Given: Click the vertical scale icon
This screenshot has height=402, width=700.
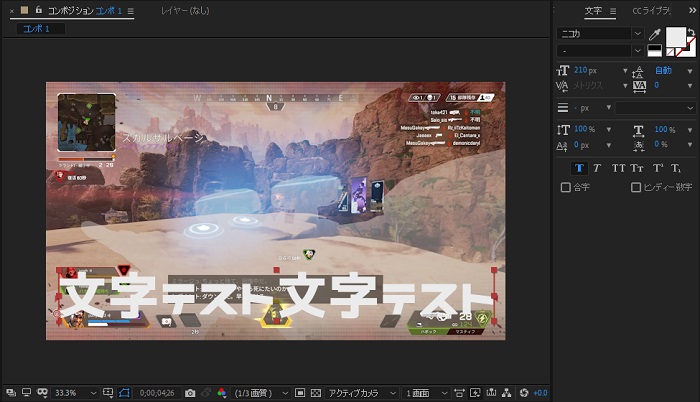Looking at the screenshot, I should click(x=563, y=130).
